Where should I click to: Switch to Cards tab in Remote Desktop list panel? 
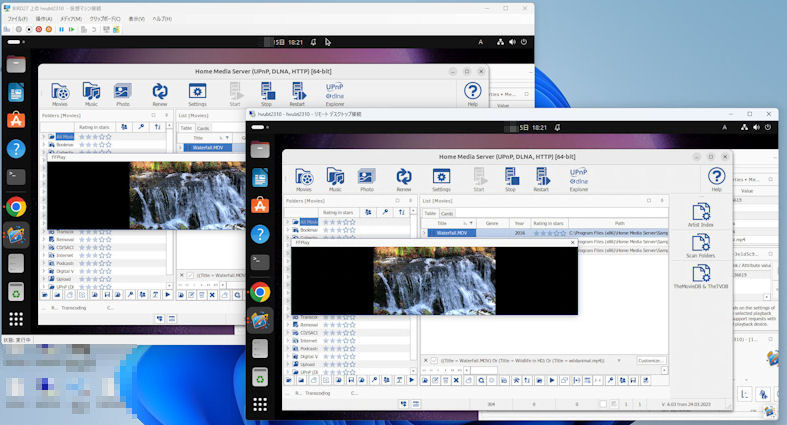(x=447, y=213)
